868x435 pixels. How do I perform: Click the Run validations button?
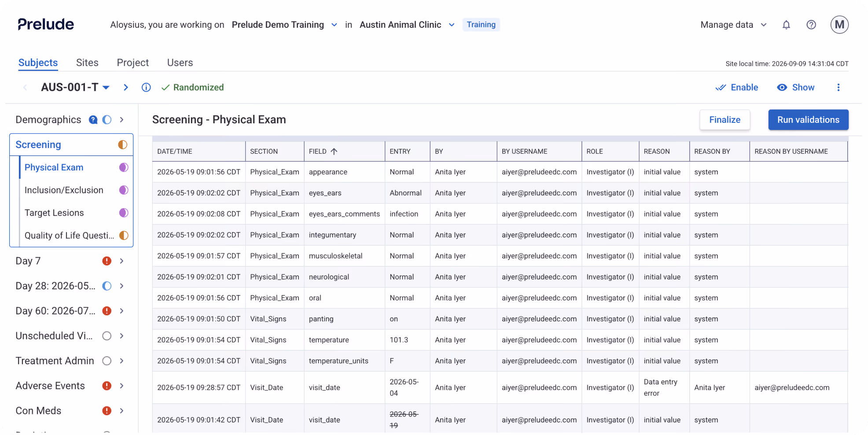[x=808, y=120]
